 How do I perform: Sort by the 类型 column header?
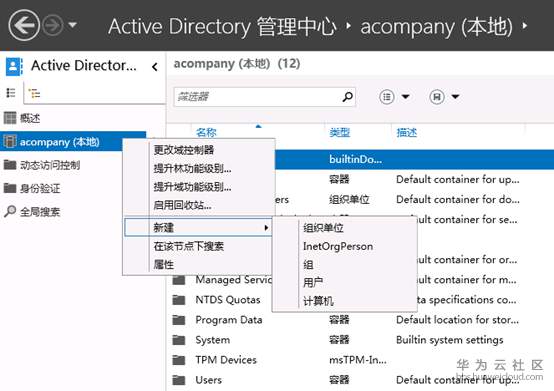(x=340, y=132)
